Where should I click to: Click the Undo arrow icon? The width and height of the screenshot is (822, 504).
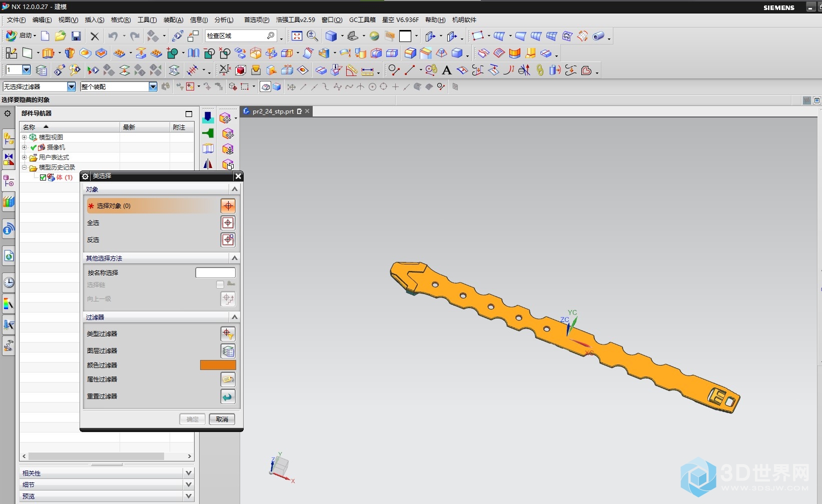click(113, 36)
